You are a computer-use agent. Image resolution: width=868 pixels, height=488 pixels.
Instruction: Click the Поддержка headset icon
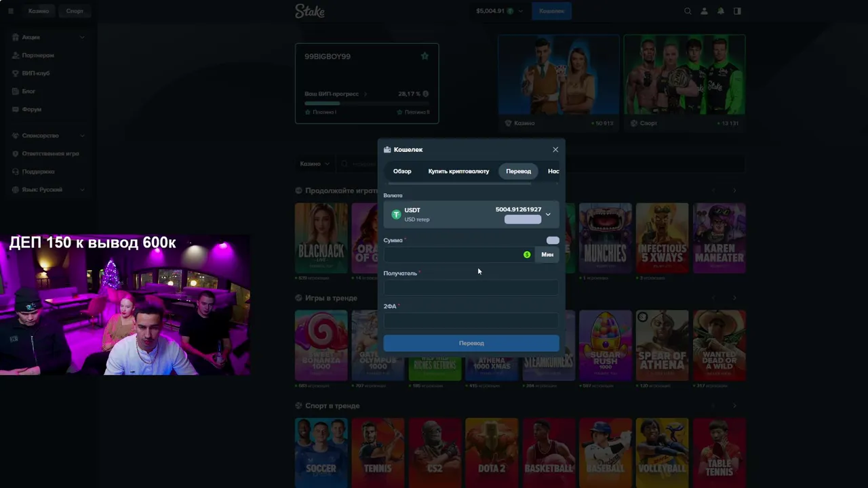16,171
